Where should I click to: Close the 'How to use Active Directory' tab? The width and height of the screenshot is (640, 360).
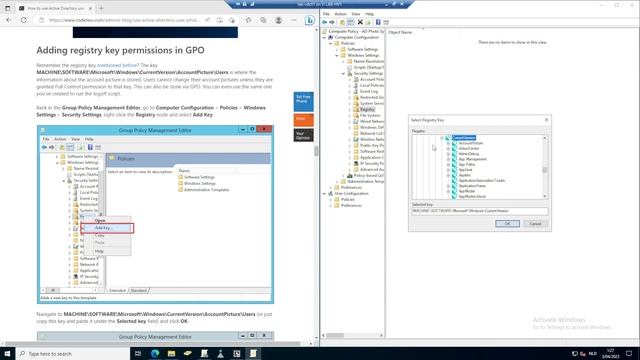(x=90, y=8)
